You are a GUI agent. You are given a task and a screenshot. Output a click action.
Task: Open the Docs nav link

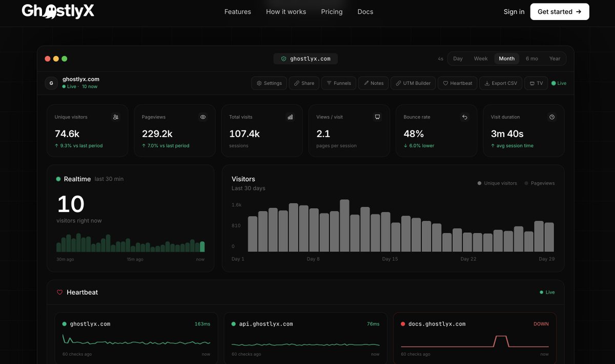365,12
